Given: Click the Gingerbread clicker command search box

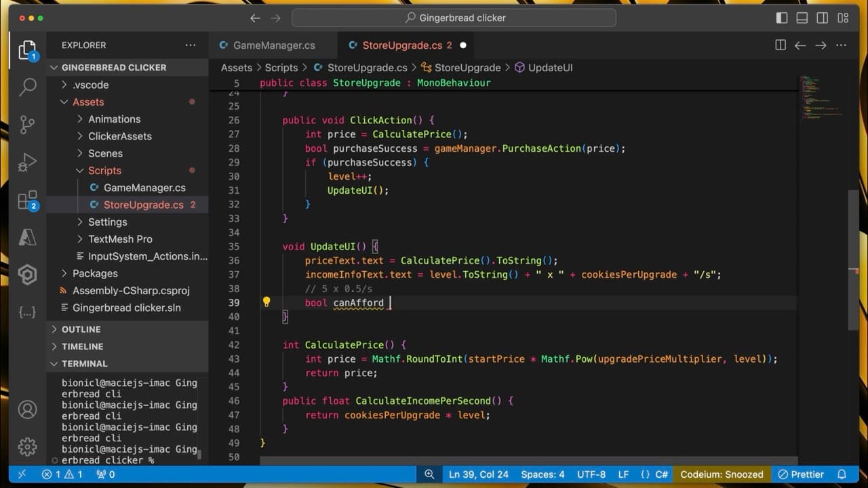Looking at the screenshot, I should (454, 18).
